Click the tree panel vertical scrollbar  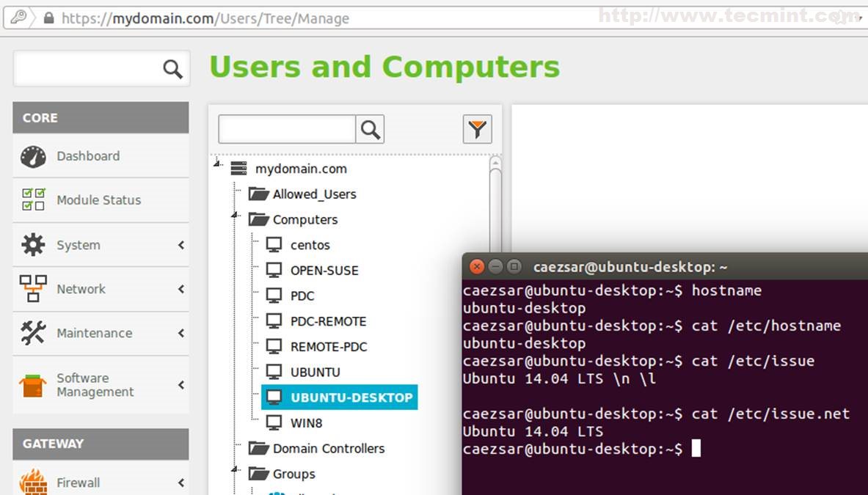495,205
